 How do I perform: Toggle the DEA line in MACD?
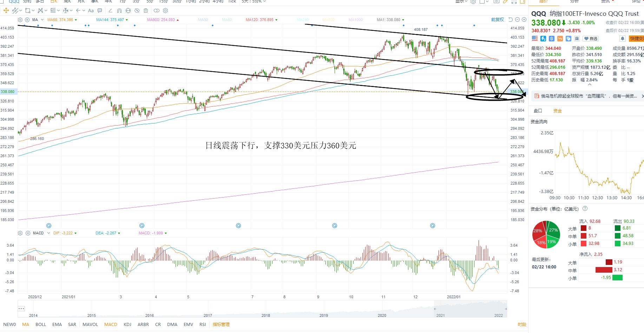click(x=108, y=233)
